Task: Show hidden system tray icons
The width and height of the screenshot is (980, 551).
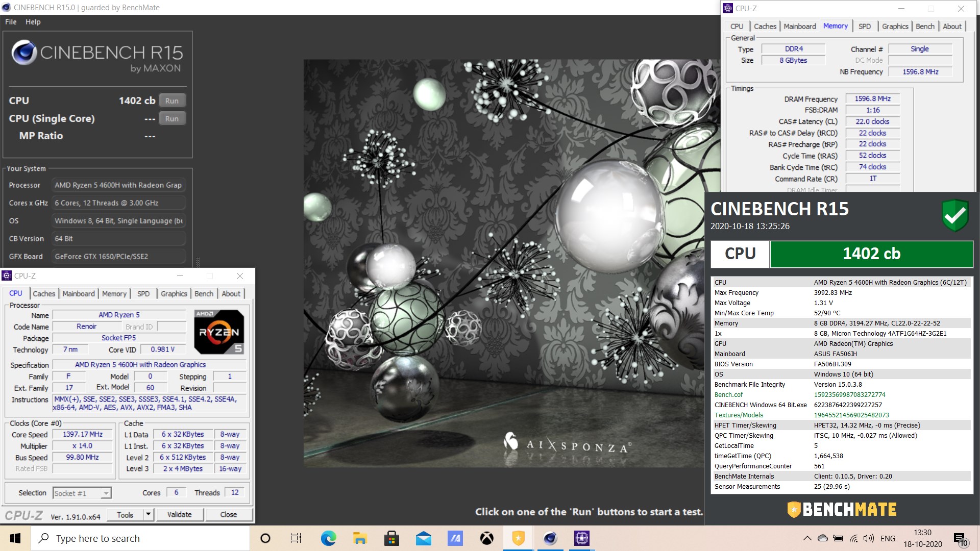Action: pyautogui.click(x=807, y=538)
